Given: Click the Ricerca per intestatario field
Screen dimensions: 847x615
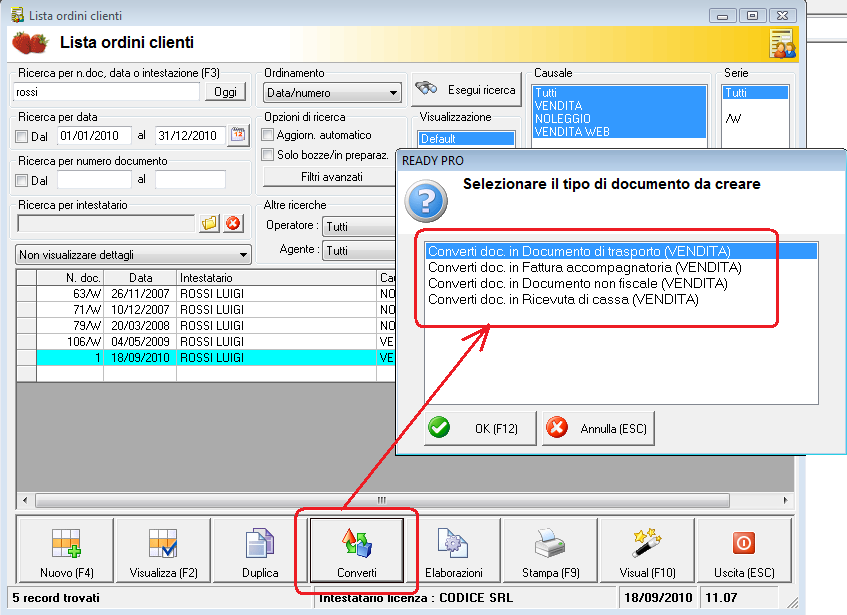Looking at the screenshot, I should pos(106,223).
